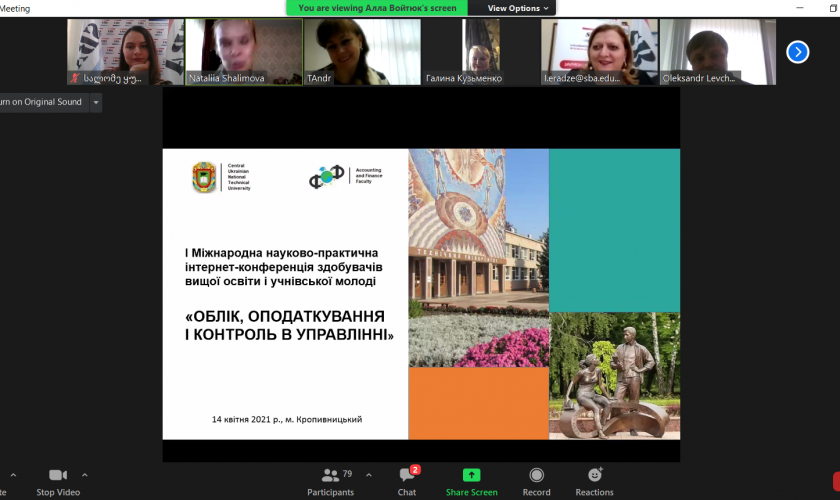
Task: Click the green Share Screen icon
Action: click(471, 475)
